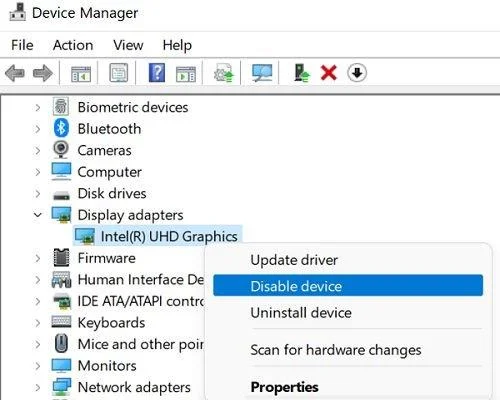Image resolution: width=500 pixels, height=400 pixels.
Task: Click the Forward arrow toolbar icon
Action: [x=43, y=73]
